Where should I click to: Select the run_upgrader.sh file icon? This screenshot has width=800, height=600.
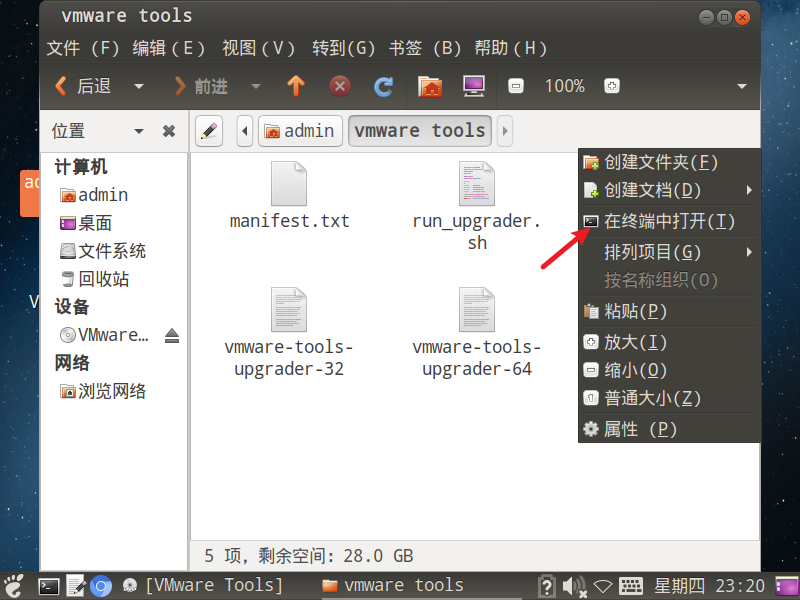click(x=477, y=184)
